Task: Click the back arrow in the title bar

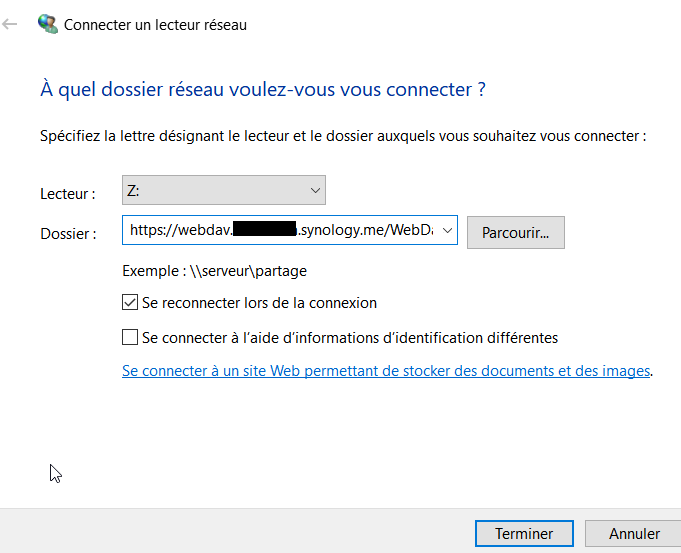Action: [11, 24]
